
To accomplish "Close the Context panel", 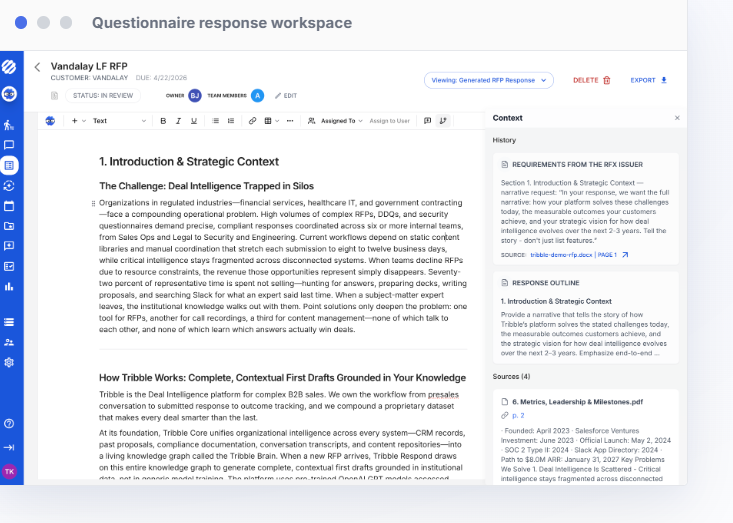I will [677, 118].
